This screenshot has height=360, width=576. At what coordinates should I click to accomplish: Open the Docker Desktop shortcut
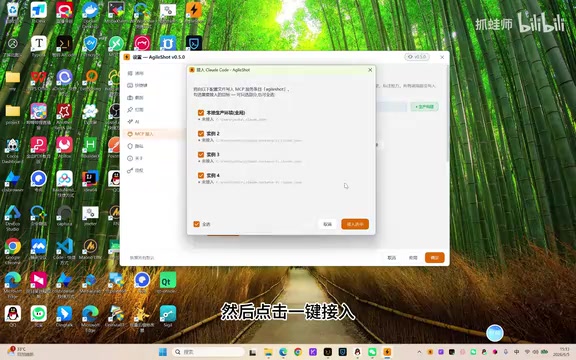[90, 13]
